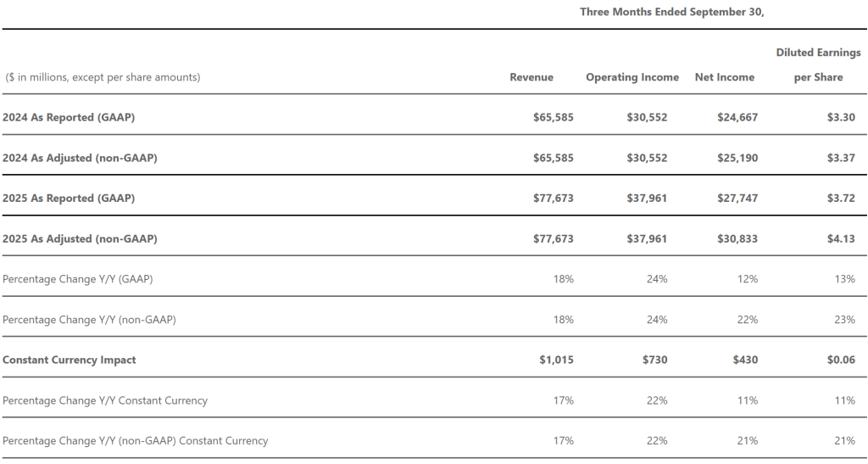This screenshot has width=868, height=464.
Task: Select the Three Months Ended September 30 heading
Action: click(672, 12)
